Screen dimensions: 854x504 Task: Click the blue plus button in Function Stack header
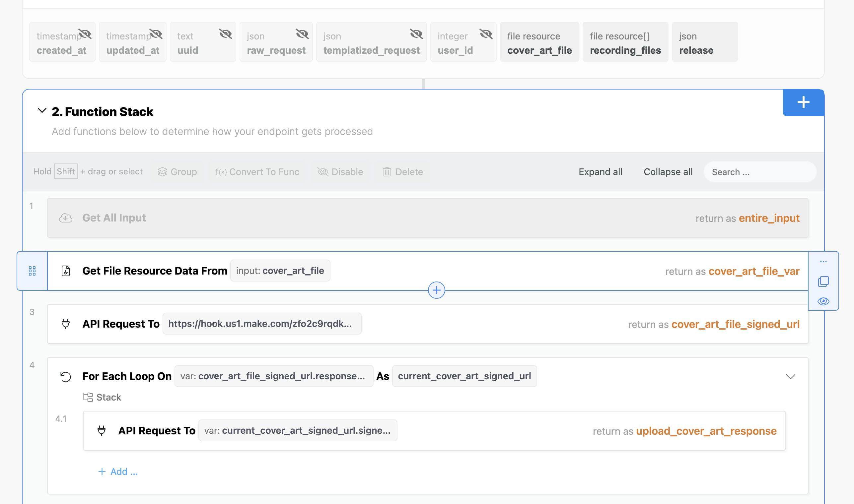(803, 102)
